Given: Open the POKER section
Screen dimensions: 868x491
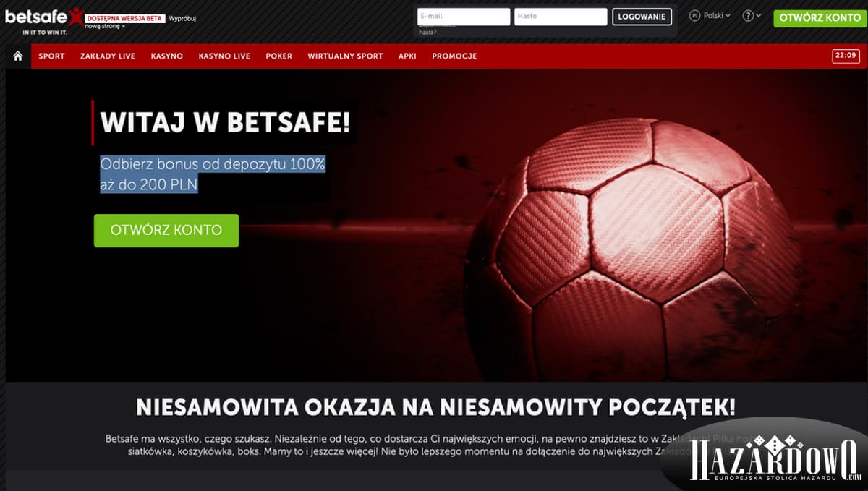Looking at the screenshot, I should point(279,56).
